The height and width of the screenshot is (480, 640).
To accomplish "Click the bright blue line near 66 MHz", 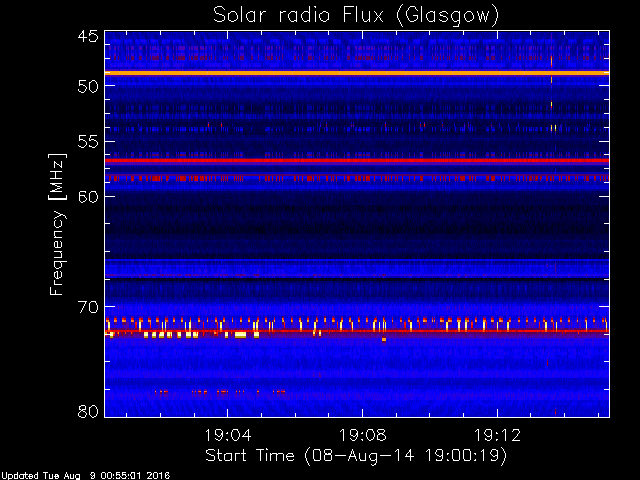I will pos(357,260).
